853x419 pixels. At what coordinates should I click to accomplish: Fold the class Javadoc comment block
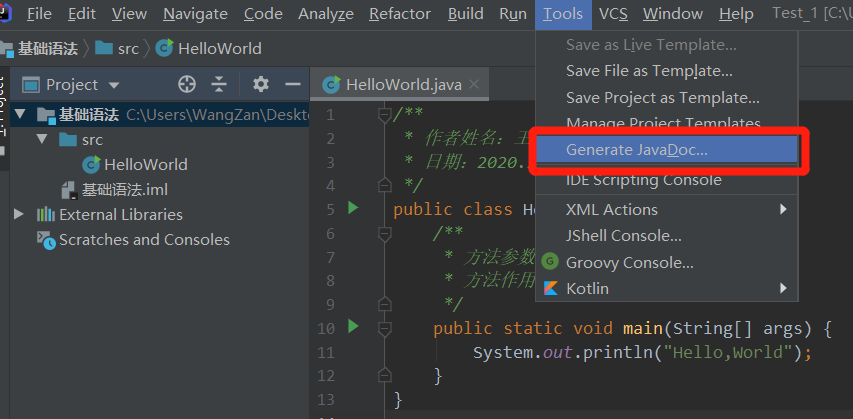[x=383, y=114]
